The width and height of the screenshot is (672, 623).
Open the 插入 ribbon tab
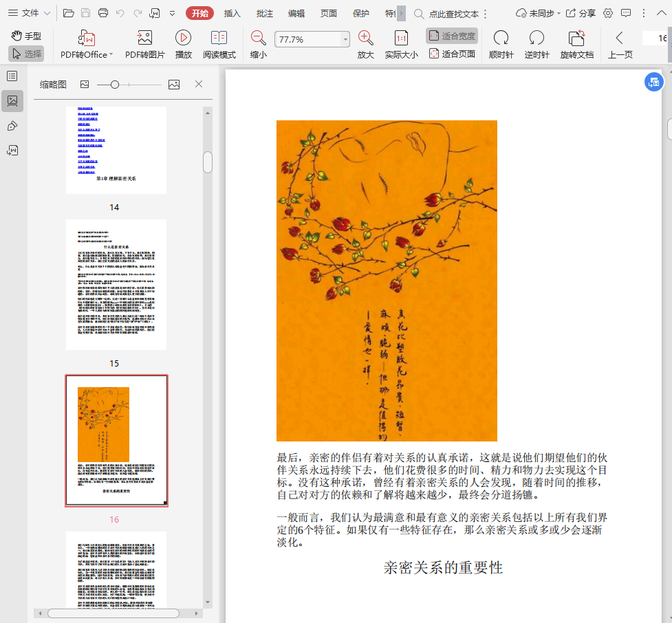pyautogui.click(x=232, y=13)
